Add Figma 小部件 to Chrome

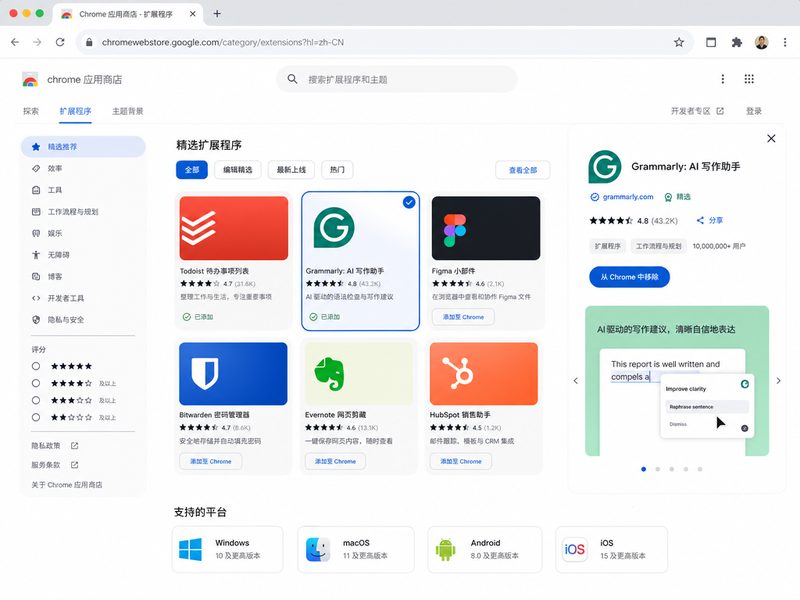463,317
